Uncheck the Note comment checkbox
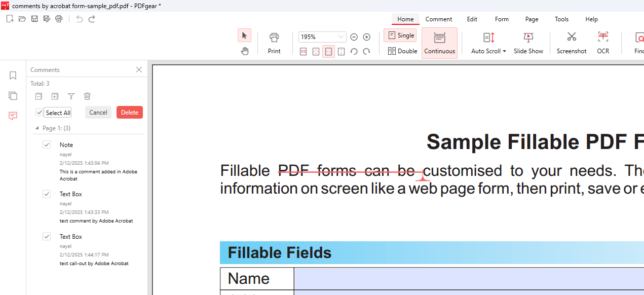 pyautogui.click(x=47, y=145)
